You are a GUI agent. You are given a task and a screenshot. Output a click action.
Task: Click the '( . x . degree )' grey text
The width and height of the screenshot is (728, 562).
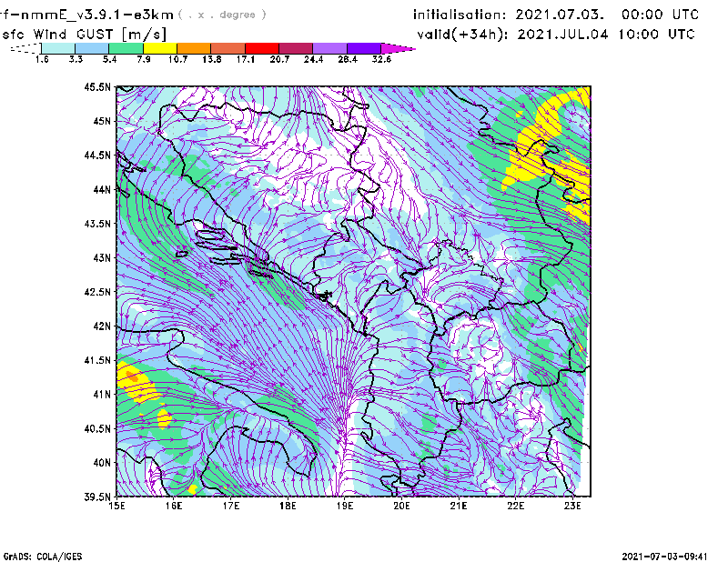click(x=222, y=15)
